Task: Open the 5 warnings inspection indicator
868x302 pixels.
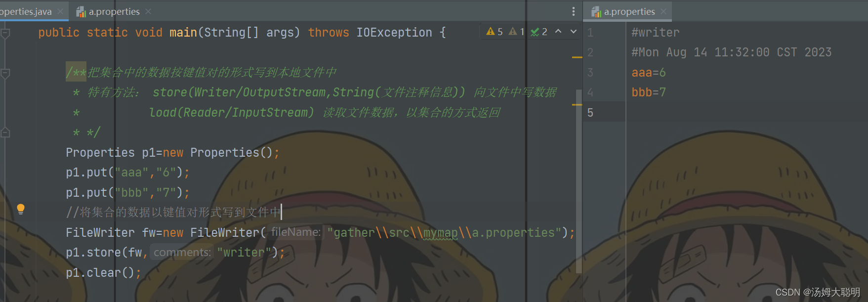Action: click(x=495, y=32)
